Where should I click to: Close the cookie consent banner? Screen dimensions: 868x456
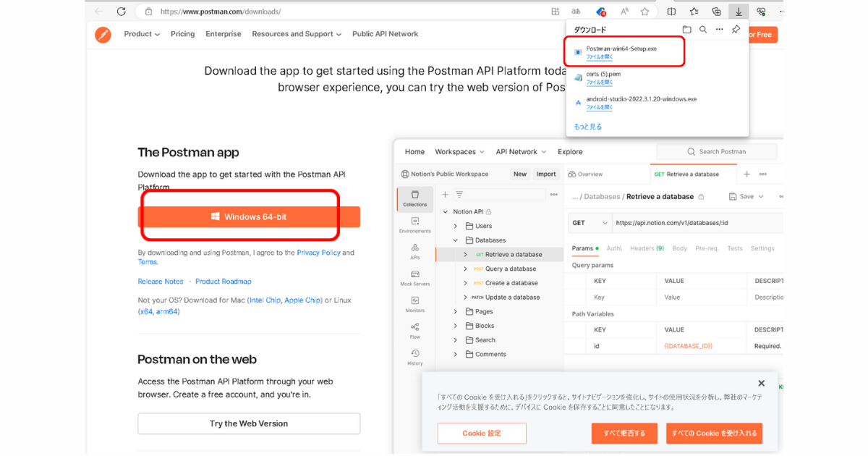click(761, 384)
